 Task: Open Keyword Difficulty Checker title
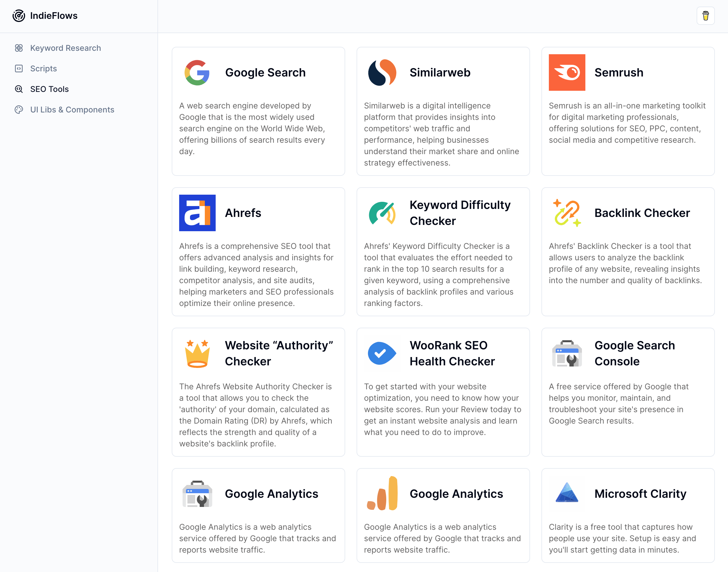tap(460, 213)
